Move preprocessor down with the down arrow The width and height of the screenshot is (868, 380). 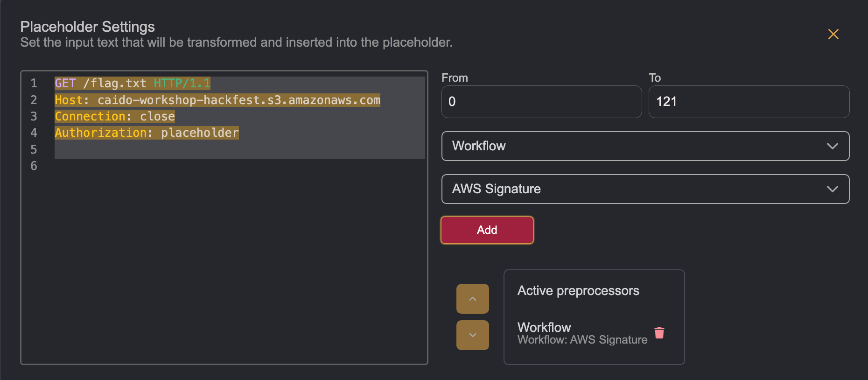tap(473, 335)
